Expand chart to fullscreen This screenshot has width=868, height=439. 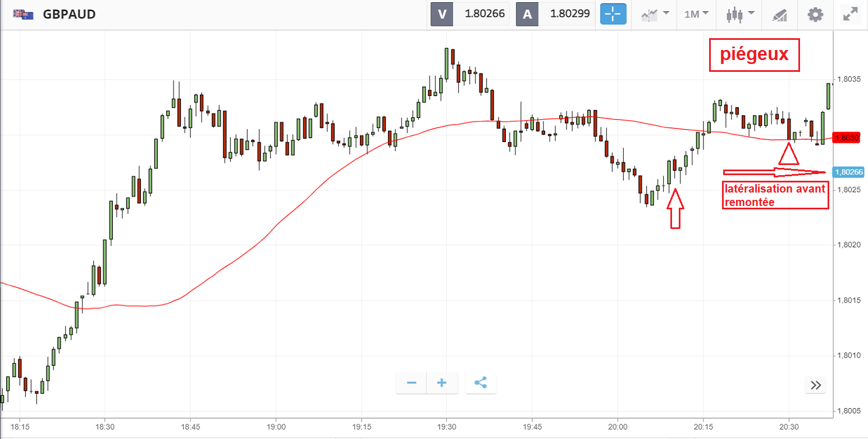point(851,14)
